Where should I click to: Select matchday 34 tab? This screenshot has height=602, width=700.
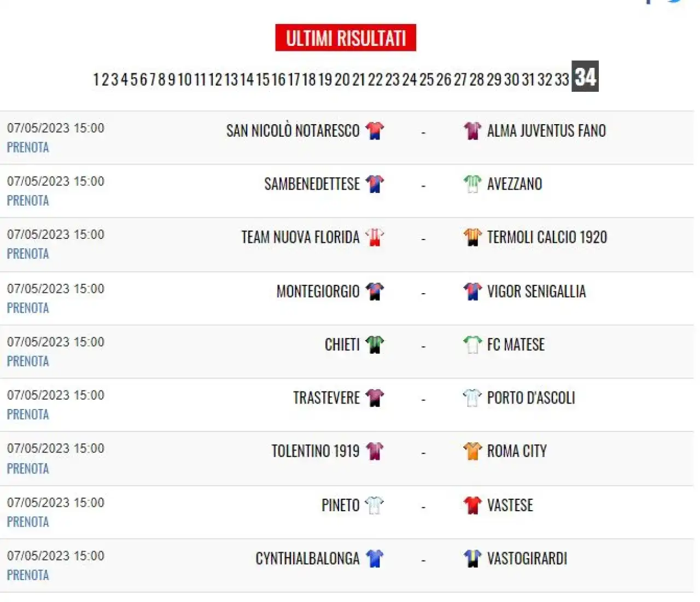(x=585, y=77)
